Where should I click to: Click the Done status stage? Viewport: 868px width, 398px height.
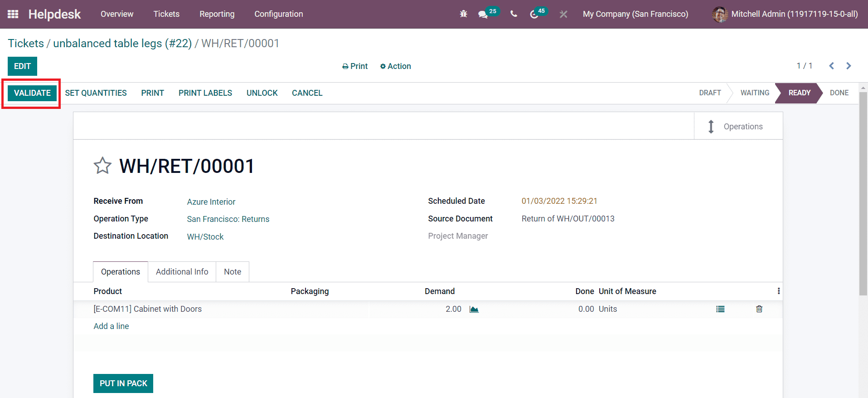pos(839,93)
